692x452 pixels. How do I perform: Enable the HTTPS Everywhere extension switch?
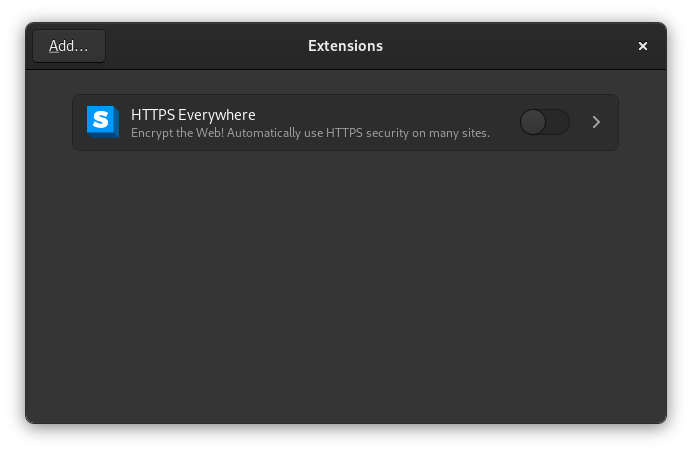[545, 122]
